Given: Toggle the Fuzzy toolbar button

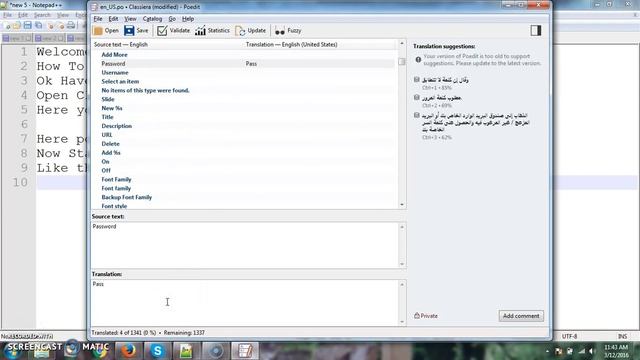Looking at the screenshot, I should click(288, 31).
